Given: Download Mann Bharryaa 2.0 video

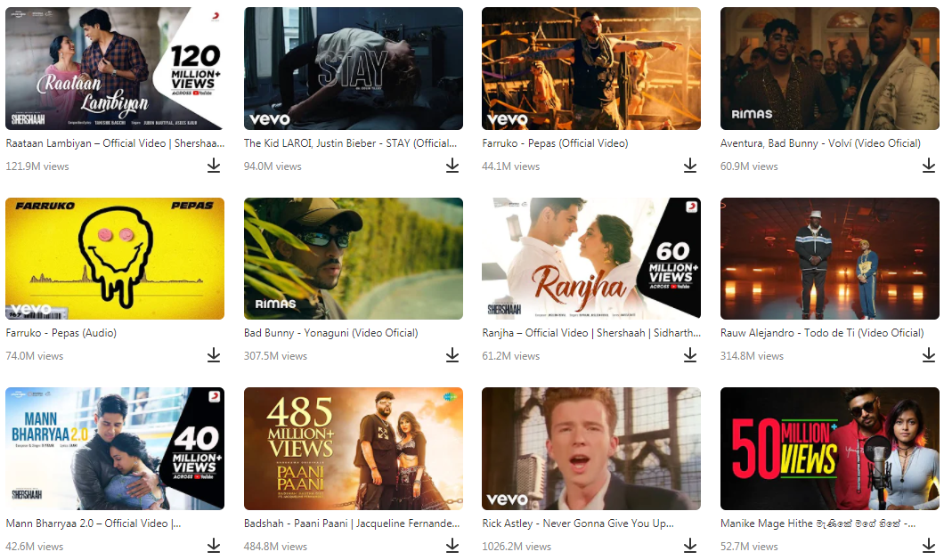Looking at the screenshot, I should point(214,545).
